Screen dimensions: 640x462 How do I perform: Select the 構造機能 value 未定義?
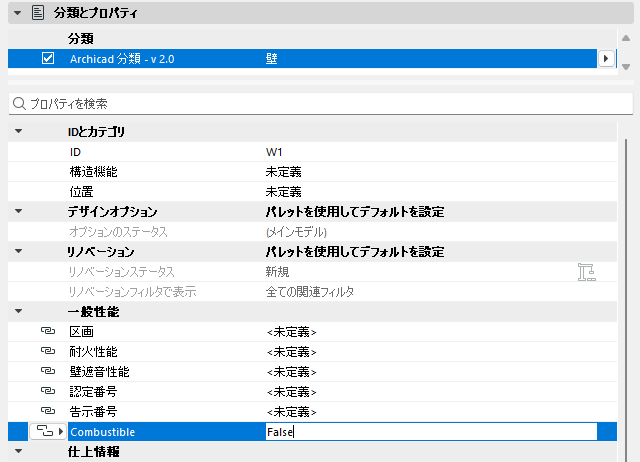tap(284, 172)
